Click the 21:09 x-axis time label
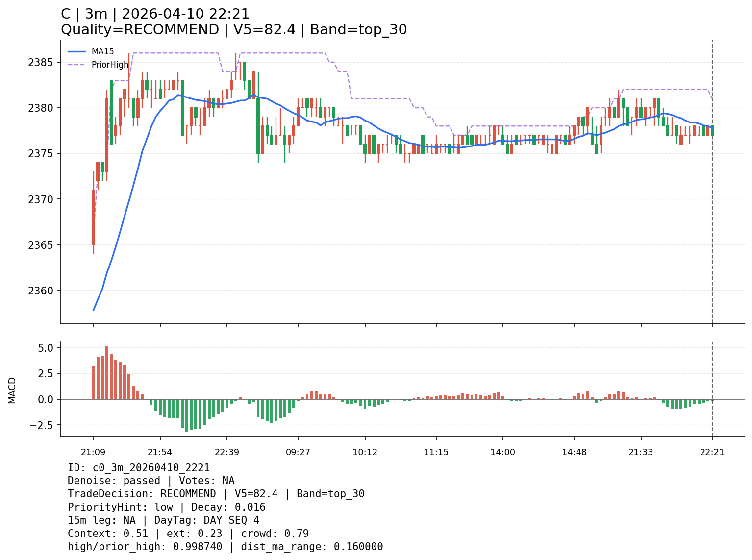The width and height of the screenshot is (752, 560). coord(93,452)
